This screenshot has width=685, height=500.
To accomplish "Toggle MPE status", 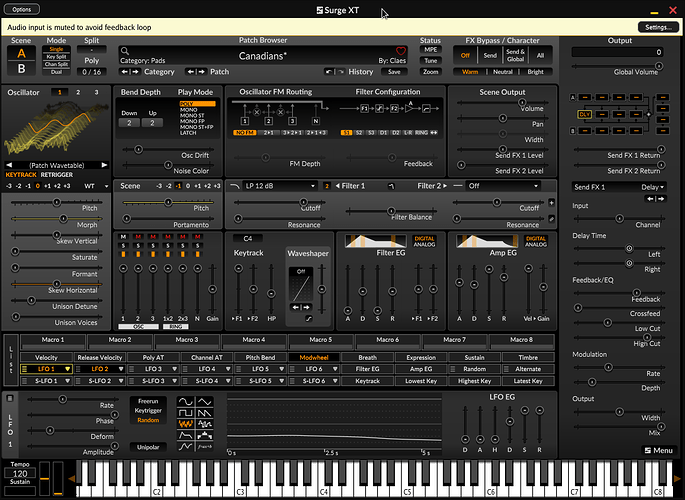I will pos(430,49).
